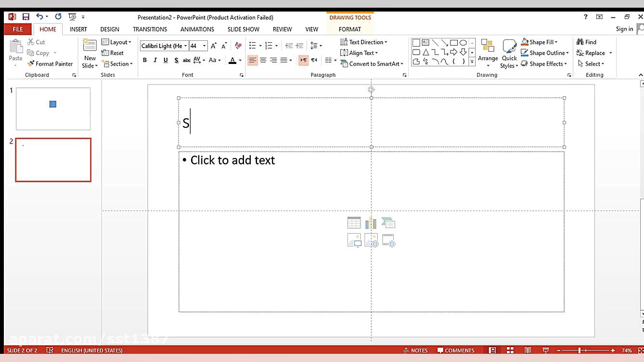
Task: Save the presentation from the quick access toolbar
Action: 26,17
